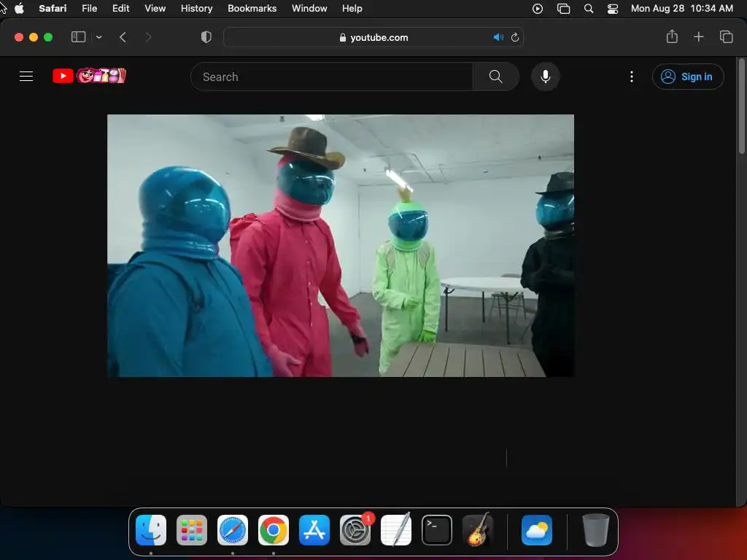Go back with Safari back arrow
Viewport: 747px width, 560px height.
(123, 37)
